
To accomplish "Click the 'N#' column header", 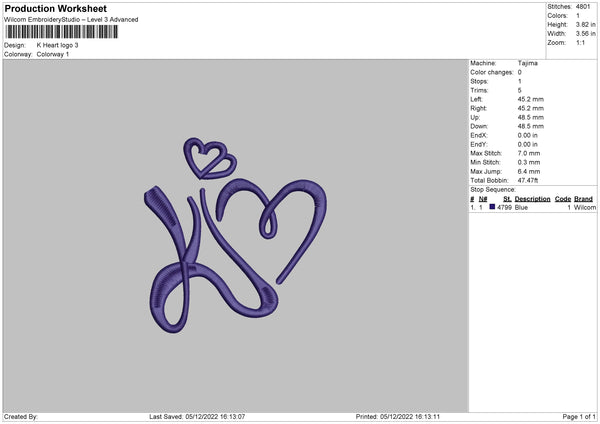I will pyautogui.click(x=483, y=199).
